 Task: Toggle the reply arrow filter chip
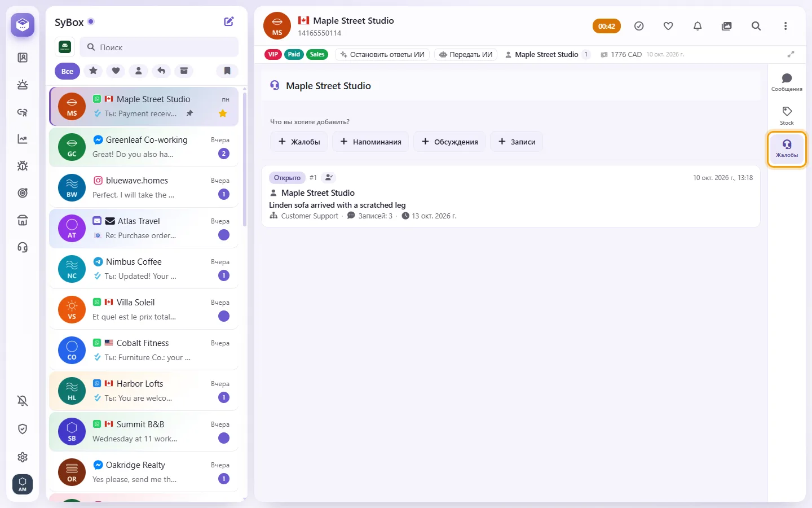coord(161,71)
